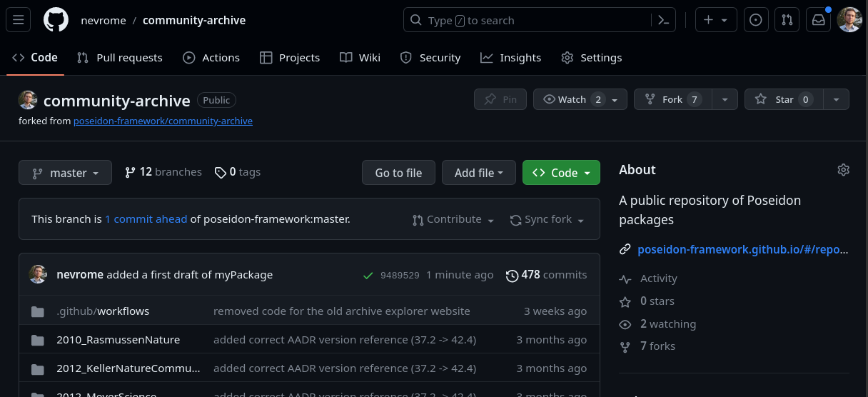The width and height of the screenshot is (868, 397).
Task: Switch to the Insights tab
Action: 511,58
